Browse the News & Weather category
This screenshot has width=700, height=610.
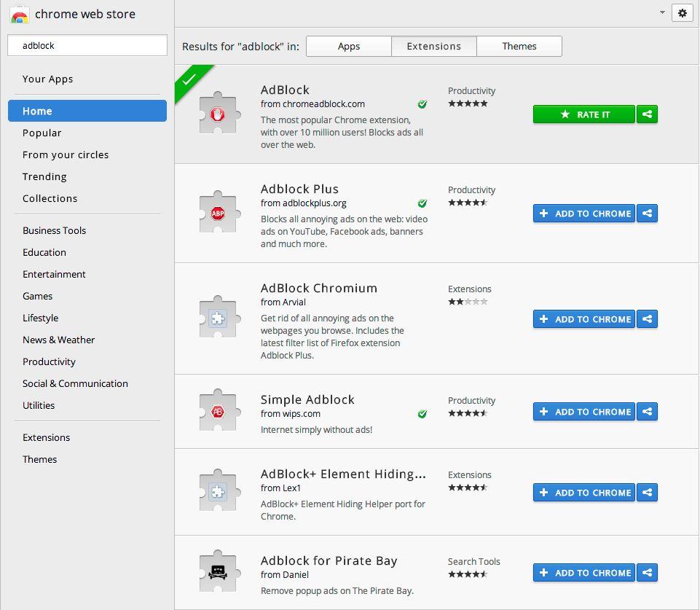pyautogui.click(x=59, y=340)
